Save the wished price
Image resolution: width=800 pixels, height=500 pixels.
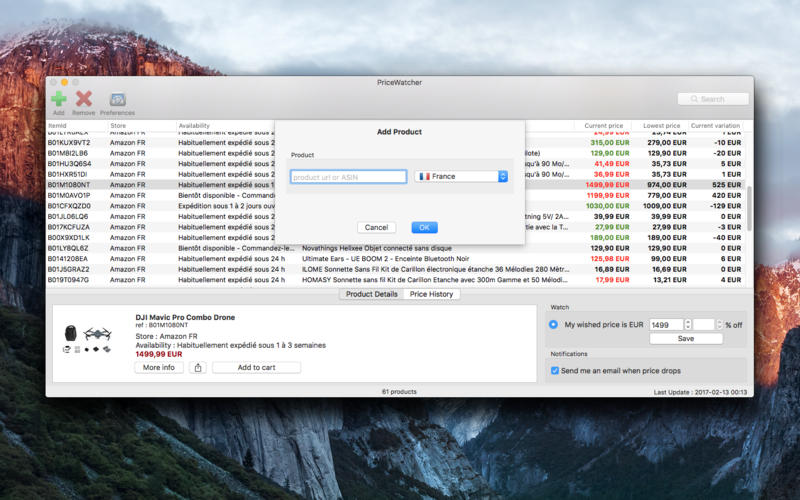tap(686, 339)
